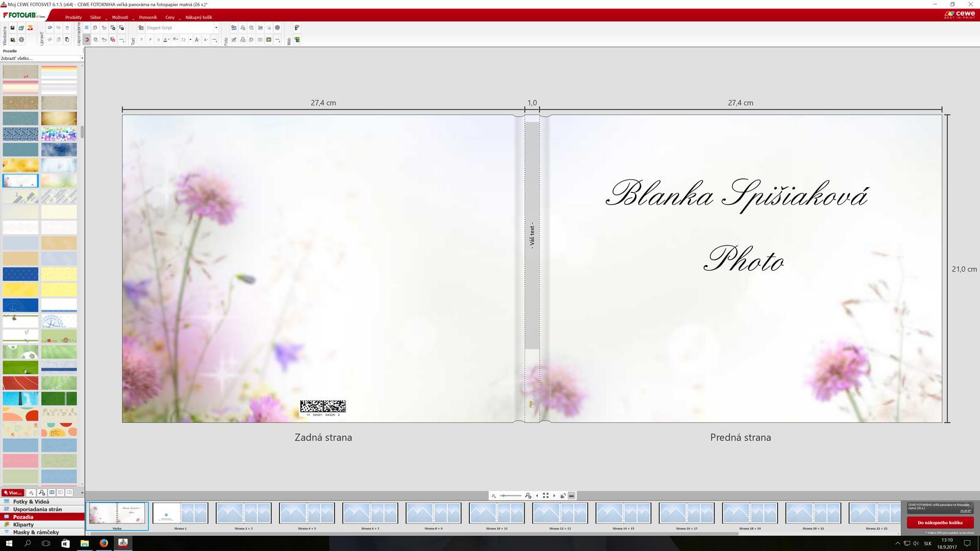Screen dimensions: 980x551
Task: Click the page zoom slider
Action: point(510,495)
